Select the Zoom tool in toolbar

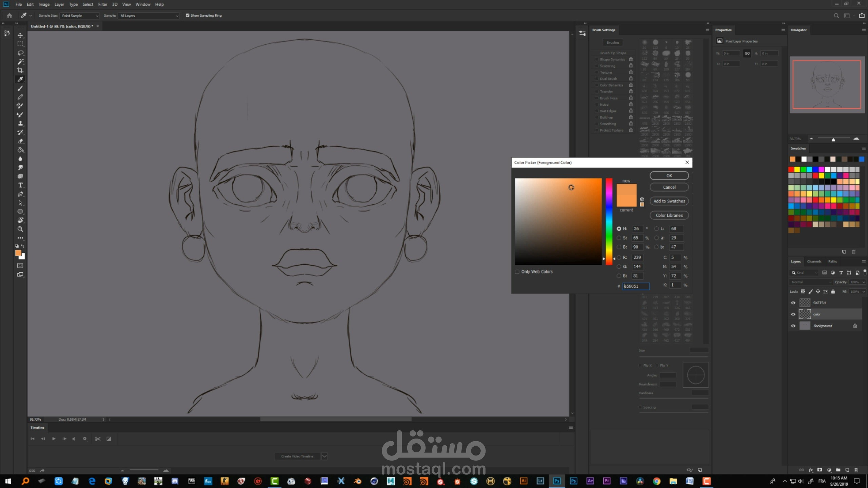click(x=20, y=229)
